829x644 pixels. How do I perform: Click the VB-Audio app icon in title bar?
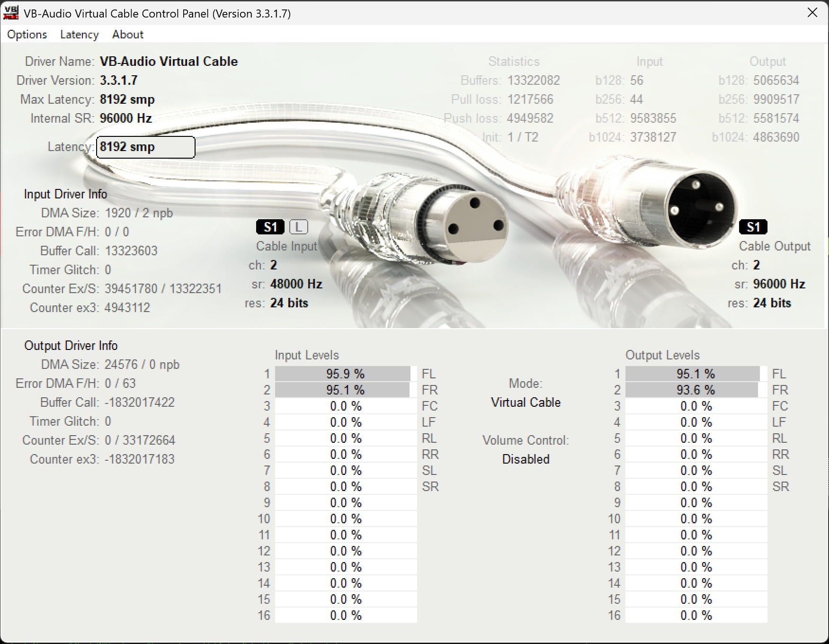pos(11,13)
